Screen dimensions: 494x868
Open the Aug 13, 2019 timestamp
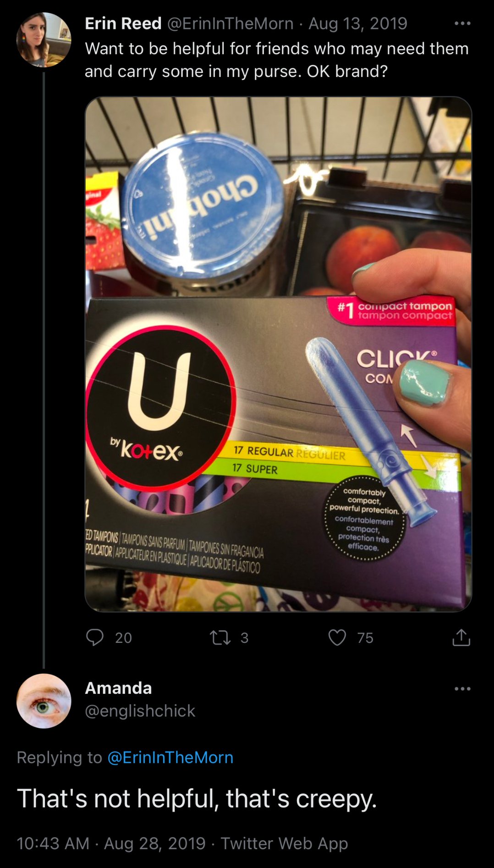358,23
